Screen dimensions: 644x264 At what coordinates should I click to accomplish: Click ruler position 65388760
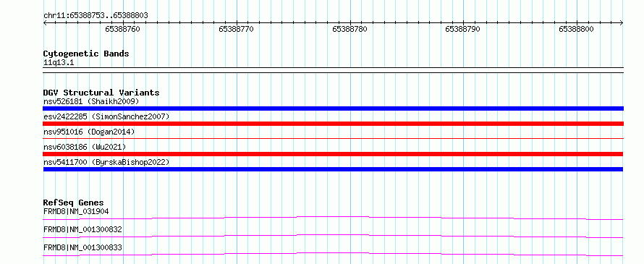click(122, 29)
